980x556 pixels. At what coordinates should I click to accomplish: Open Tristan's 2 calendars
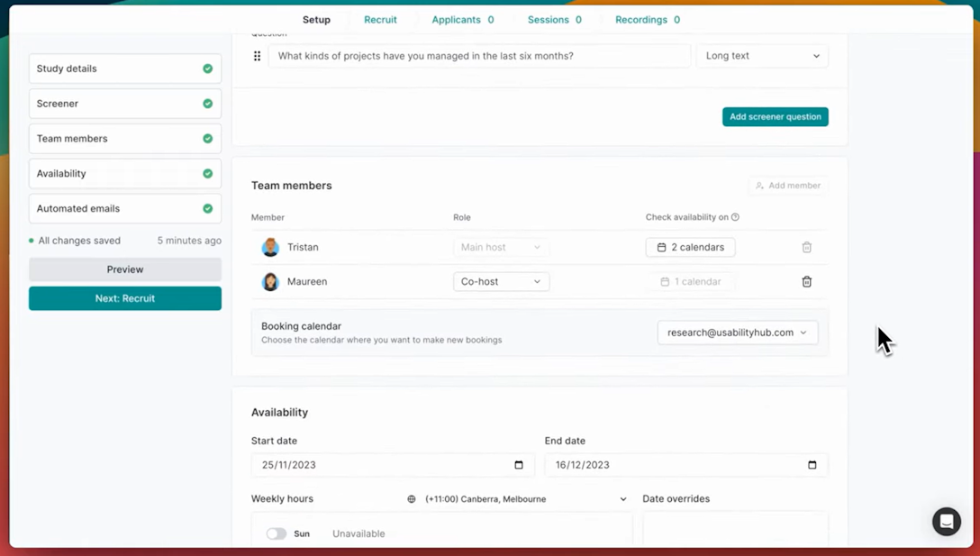(690, 247)
